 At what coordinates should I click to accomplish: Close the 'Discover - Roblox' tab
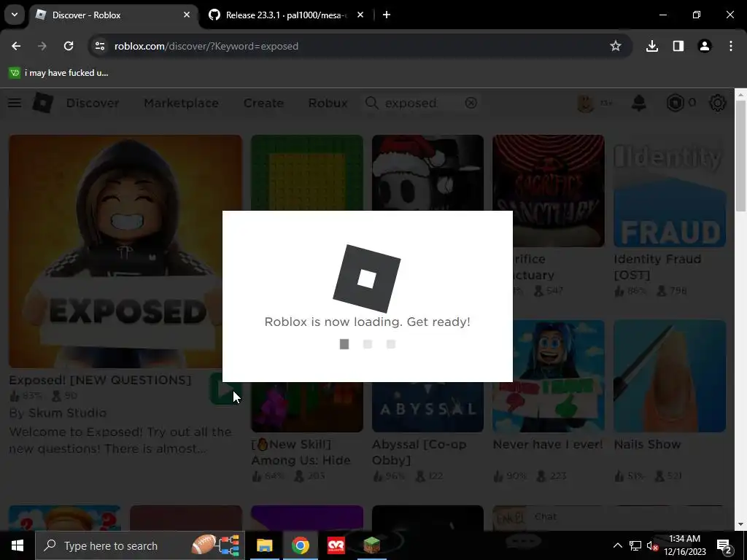pos(187,15)
